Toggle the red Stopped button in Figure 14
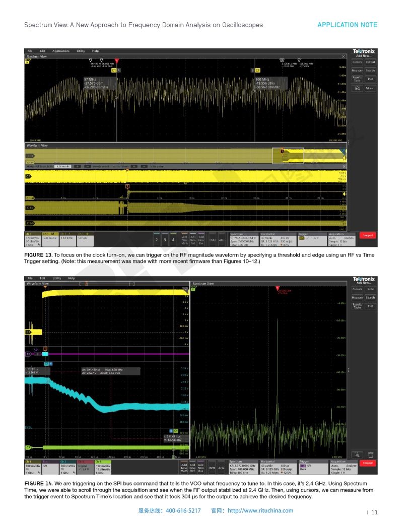 (x=368, y=463)
